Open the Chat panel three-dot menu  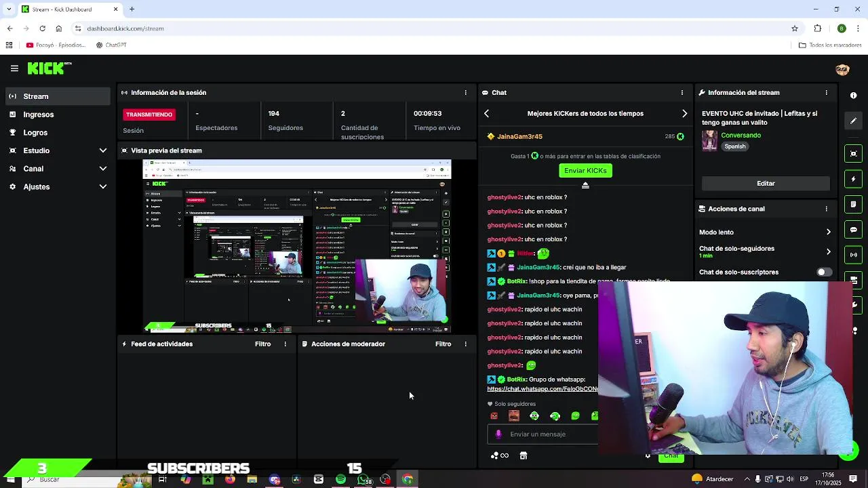682,93
